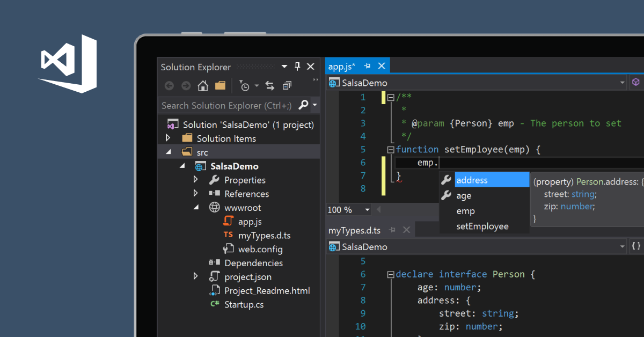Image resolution: width=644 pixels, height=337 pixels.
Task: Click the search magnifier in Solution Explorer
Action: (304, 105)
